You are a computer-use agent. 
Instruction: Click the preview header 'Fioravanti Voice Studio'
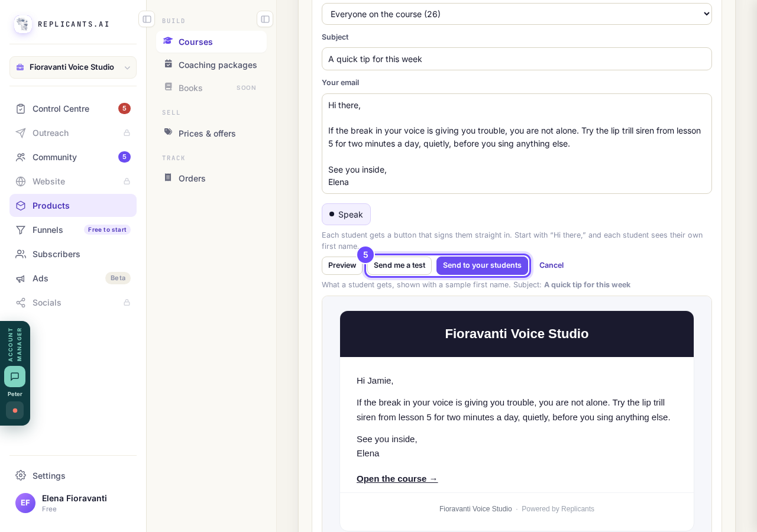click(517, 334)
